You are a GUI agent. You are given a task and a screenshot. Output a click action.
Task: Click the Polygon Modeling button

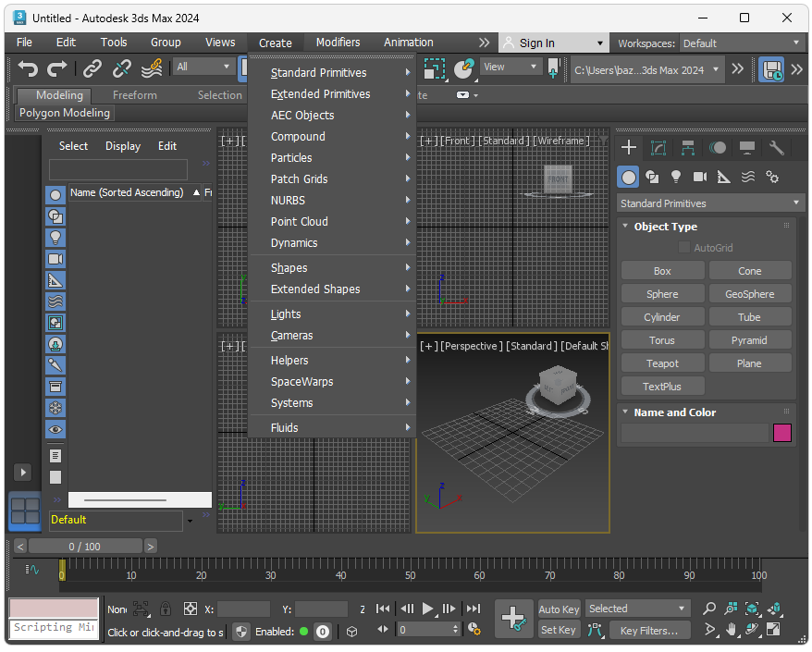click(65, 113)
